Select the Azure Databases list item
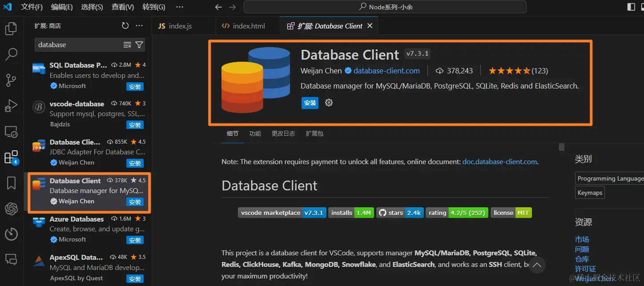Screen dimensions: 644x286 tap(88, 229)
